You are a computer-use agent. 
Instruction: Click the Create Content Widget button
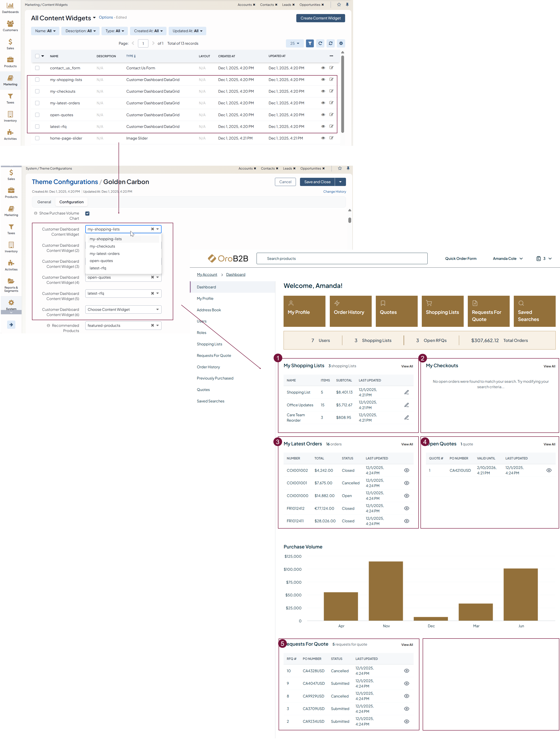click(x=320, y=18)
